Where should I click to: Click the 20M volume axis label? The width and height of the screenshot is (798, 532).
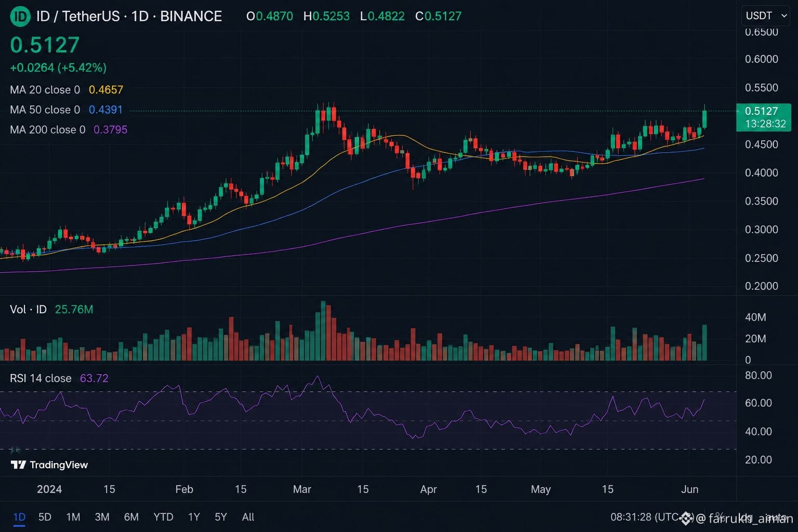(755, 339)
